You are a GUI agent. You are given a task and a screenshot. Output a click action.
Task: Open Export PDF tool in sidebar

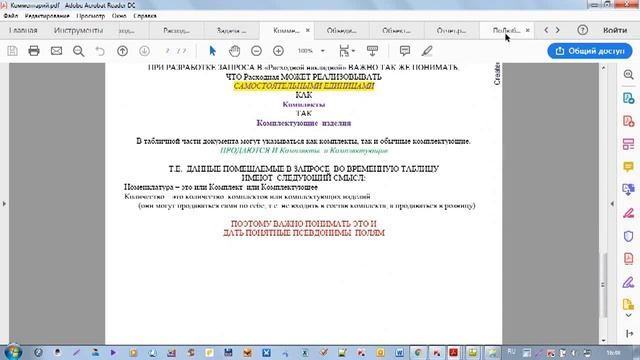click(x=629, y=98)
